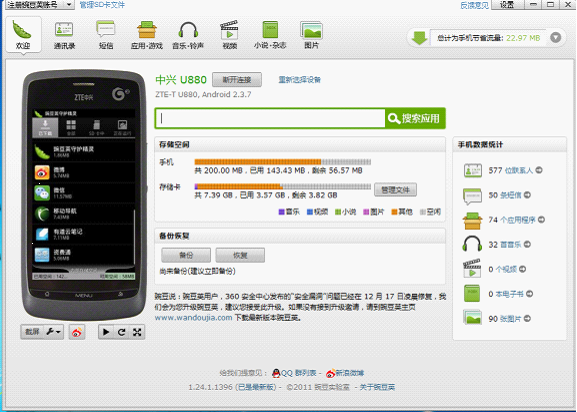This screenshot has height=412, width=577.
Task: Open the 图片 pictures tab
Action: [x=311, y=35]
